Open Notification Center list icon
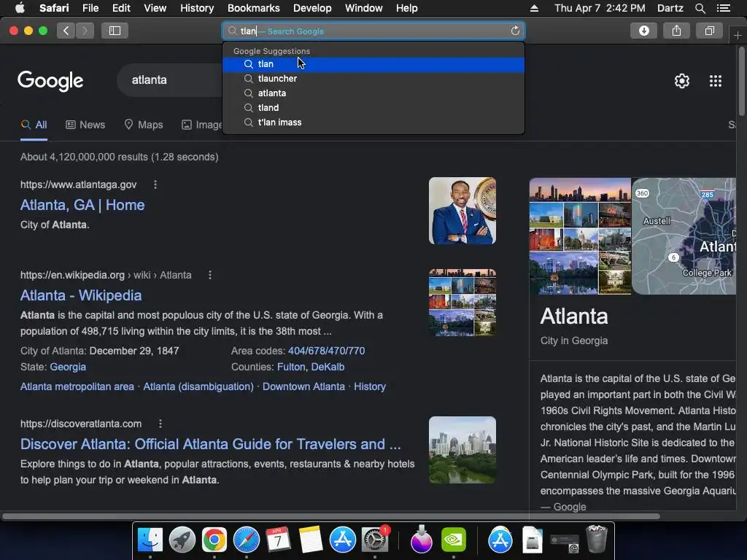The width and height of the screenshot is (747, 560). [x=723, y=8]
